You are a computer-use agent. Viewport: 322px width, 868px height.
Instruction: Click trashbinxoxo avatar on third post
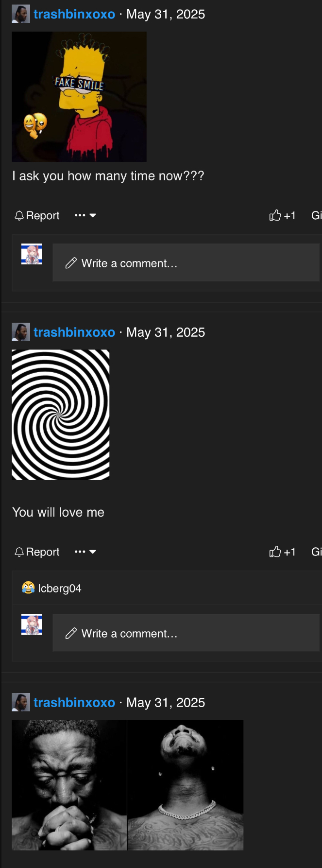21,702
